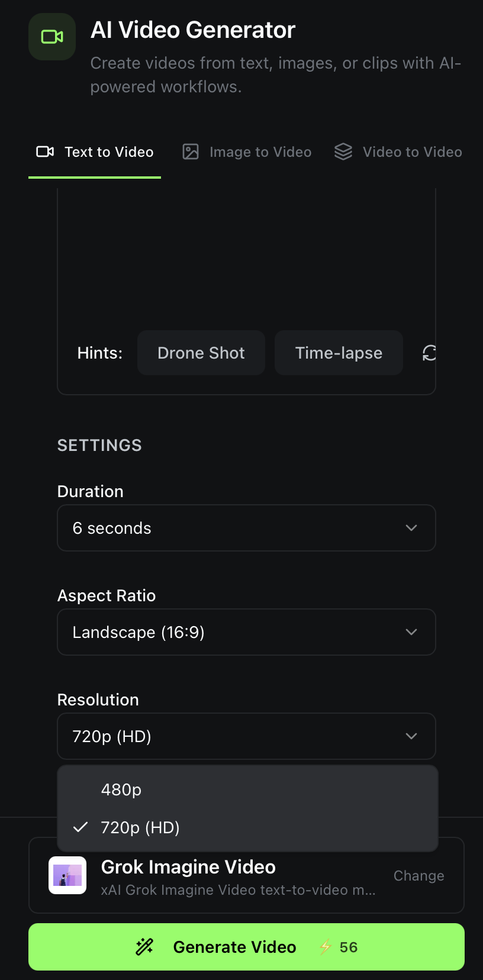Open the Duration dropdown showing 6 seconds

[x=246, y=528]
